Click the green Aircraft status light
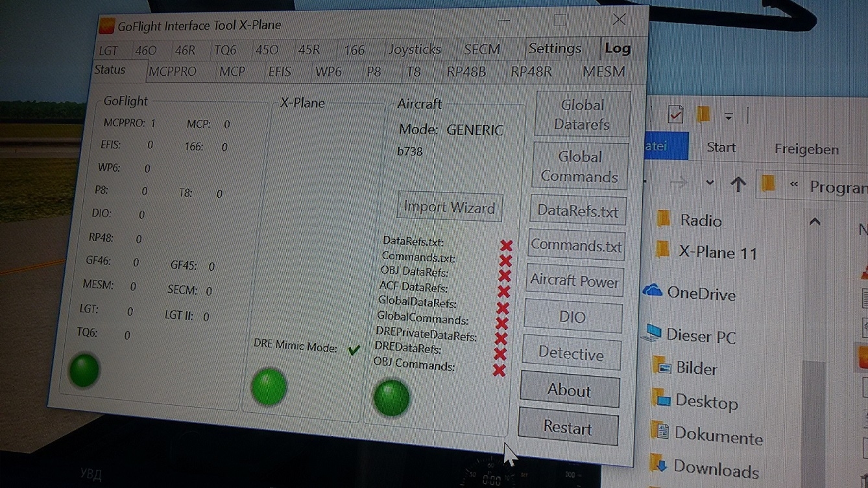Image resolution: width=868 pixels, height=488 pixels. [392, 397]
